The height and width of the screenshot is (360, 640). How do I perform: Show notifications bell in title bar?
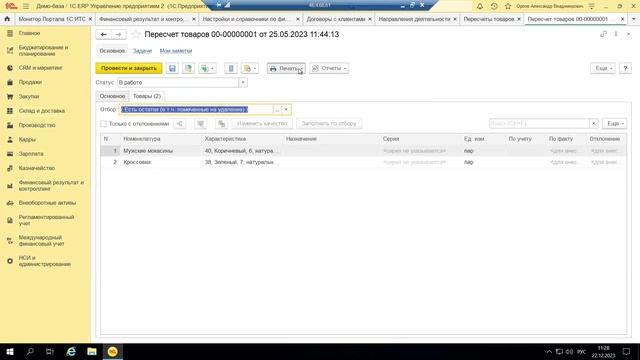click(480, 6)
